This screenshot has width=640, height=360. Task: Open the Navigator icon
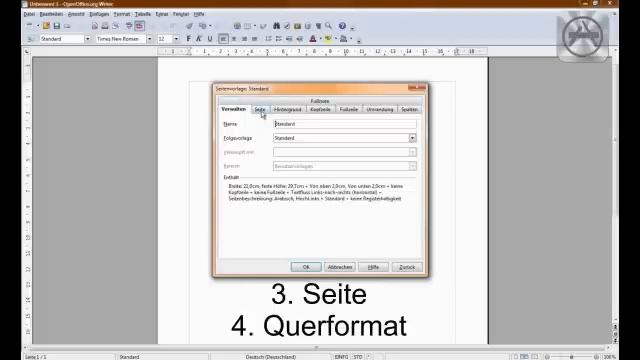click(287, 26)
